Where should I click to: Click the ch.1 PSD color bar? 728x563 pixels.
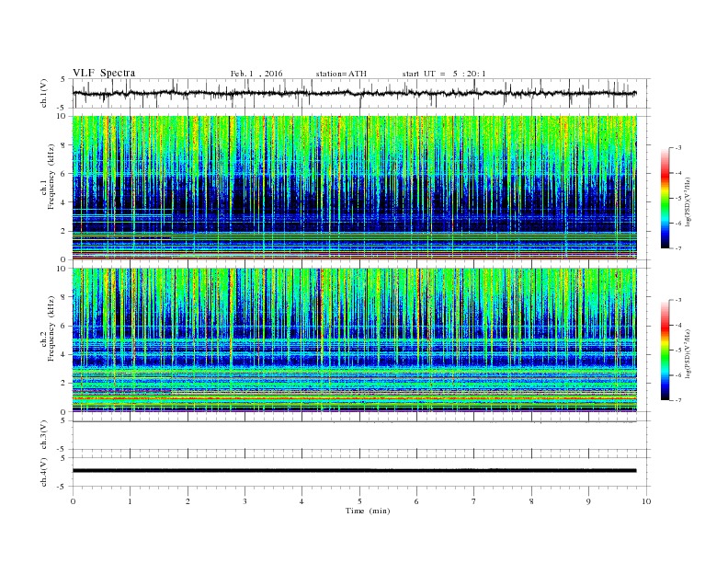coord(665,198)
